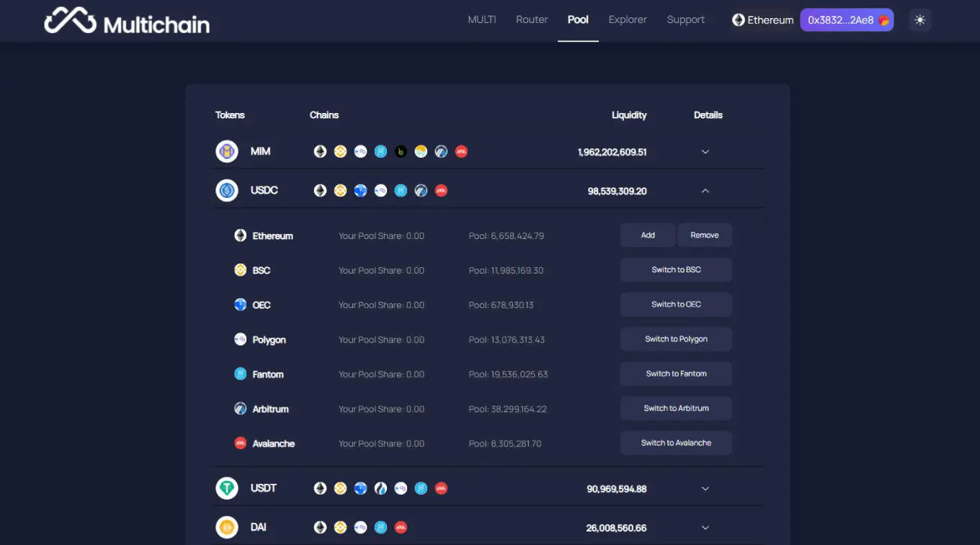Viewport: 980px width, 545px height.
Task: Open the Explorer nav link
Action: pyautogui.click(x=628, y=19)
